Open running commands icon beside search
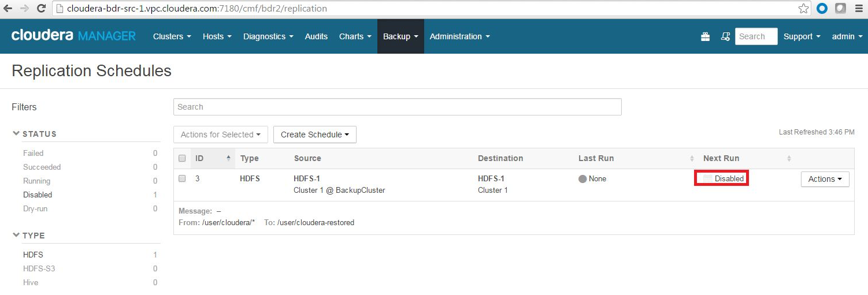The width and height of the screenshot is (868, 295). (x=725, y=36)
